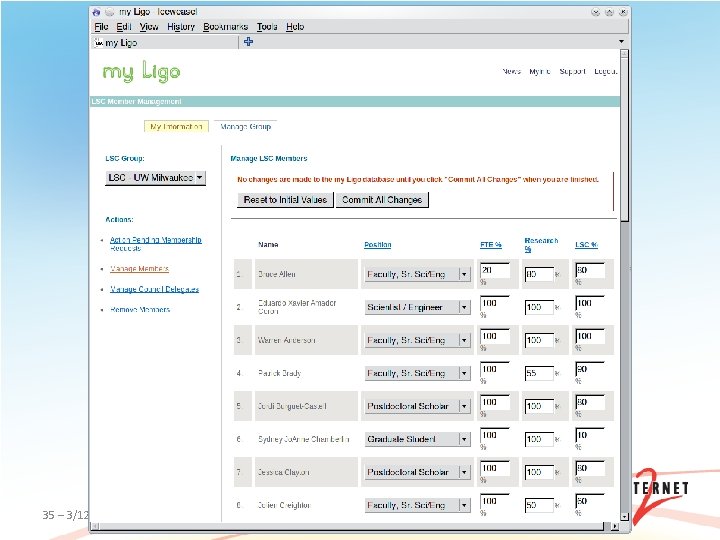Sort the table by FTE % column
The width and height of the screenshot is (720, 540).
pyautogui.click(x=491, y=245)
